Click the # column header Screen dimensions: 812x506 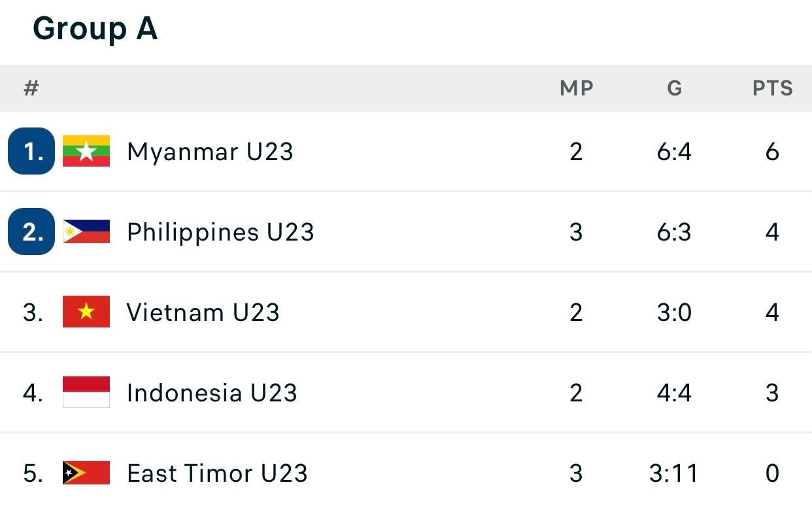pyautogui.click(x=30, y=88)
